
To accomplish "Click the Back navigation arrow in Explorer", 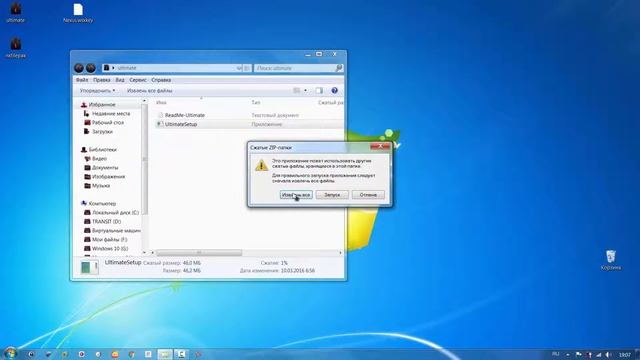I will [x=79, y=68].
